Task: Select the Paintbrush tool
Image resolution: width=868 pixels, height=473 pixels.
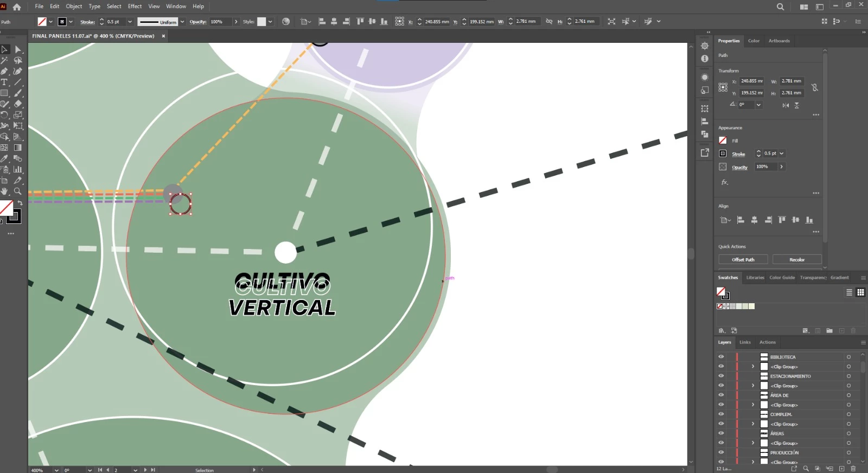Action: pyautogui.click(x=18, y=93)
